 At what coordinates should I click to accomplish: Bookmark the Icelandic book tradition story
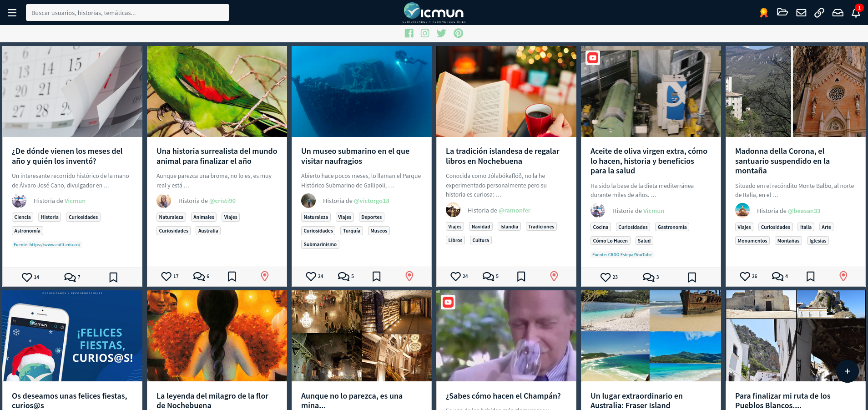[521, 276]
